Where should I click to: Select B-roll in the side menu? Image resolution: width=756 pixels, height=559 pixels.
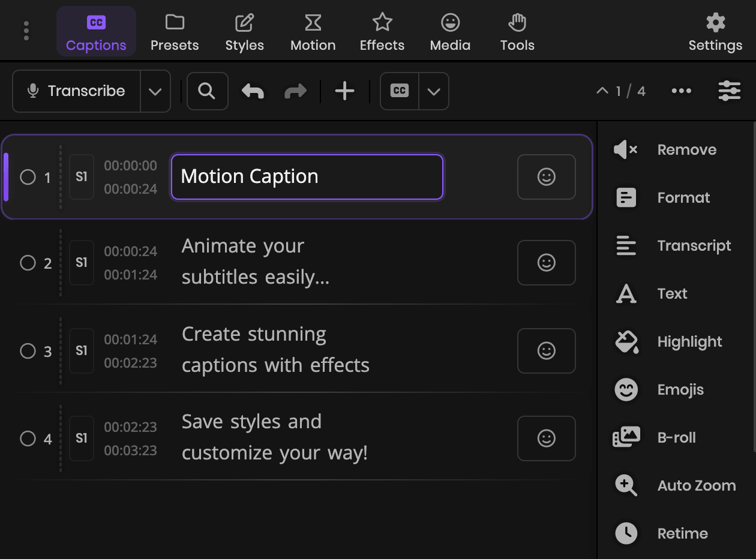pos(655,438)
